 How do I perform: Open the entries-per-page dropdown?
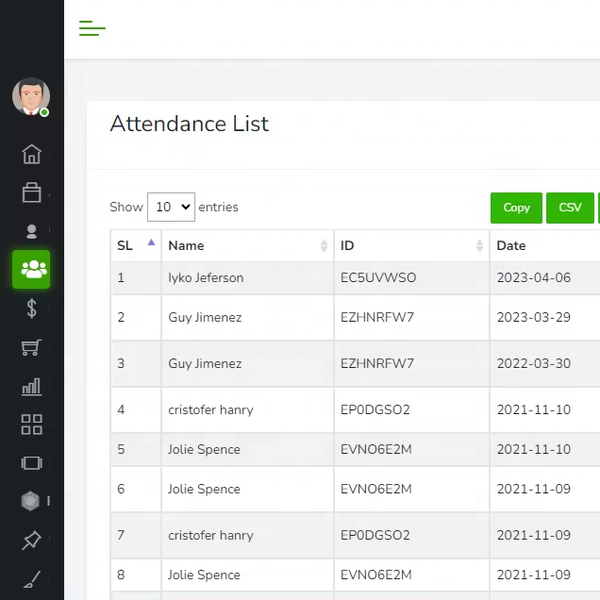pos(171,207)
